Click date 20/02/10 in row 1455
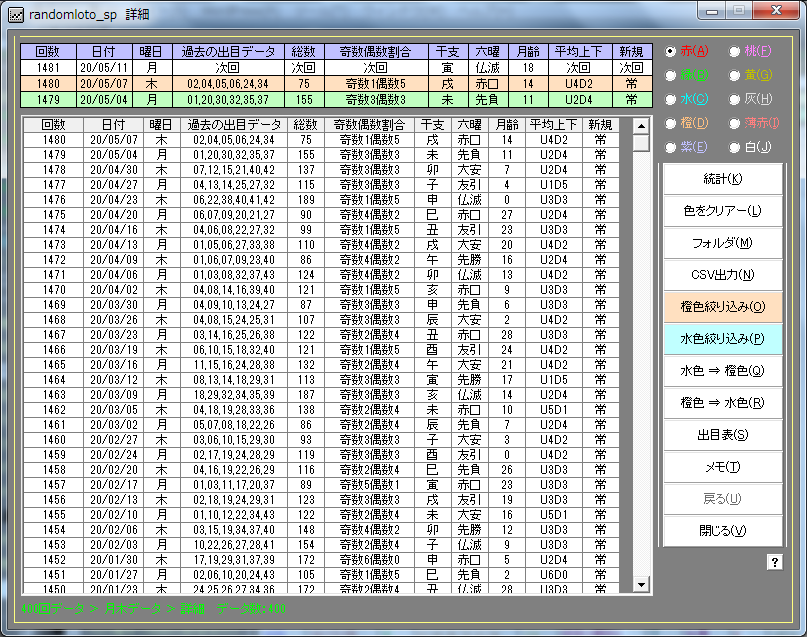 pyautogui.click(x=114, y=515)
